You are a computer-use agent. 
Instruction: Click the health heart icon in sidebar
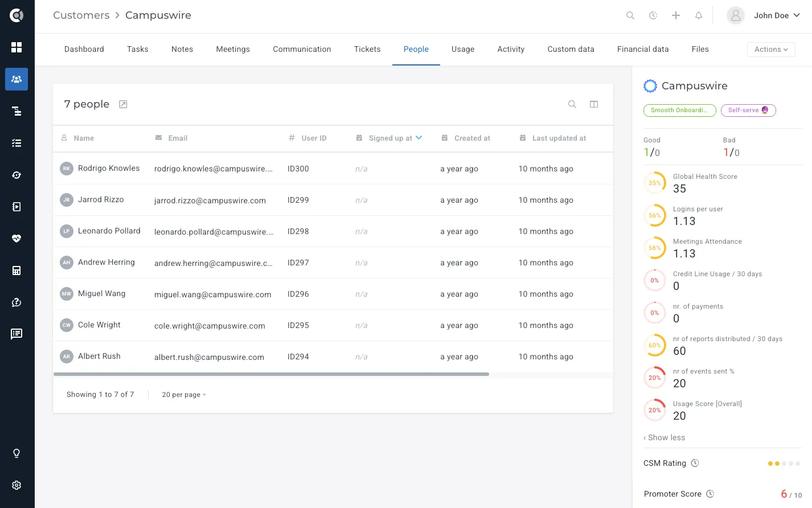click(17, 239)
